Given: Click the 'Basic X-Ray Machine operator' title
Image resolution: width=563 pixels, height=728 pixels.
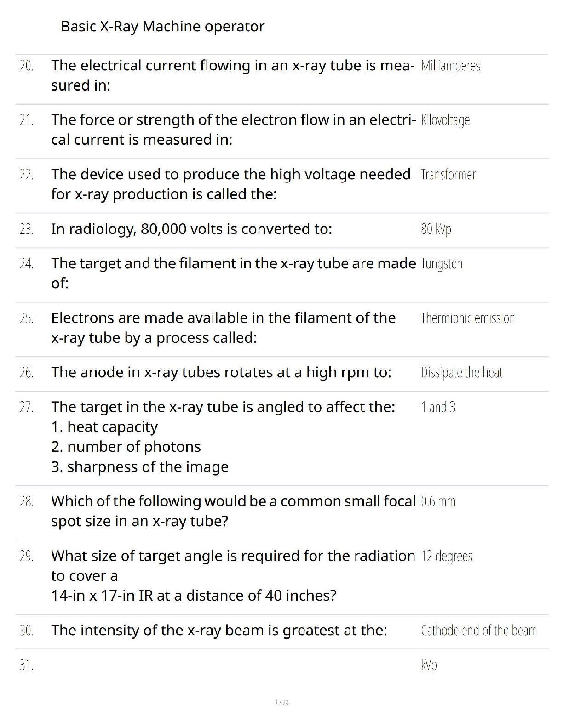Looking at the screenshot, I should [x=163, y=27].
